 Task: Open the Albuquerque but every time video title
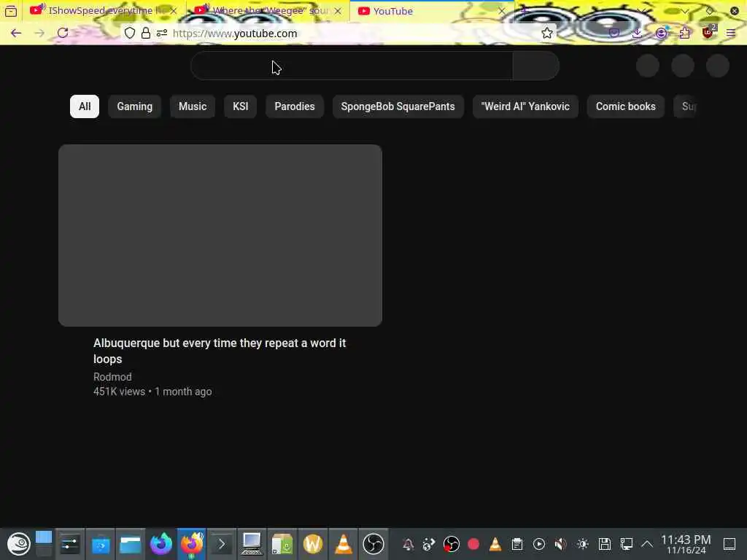tap(220, 351)
